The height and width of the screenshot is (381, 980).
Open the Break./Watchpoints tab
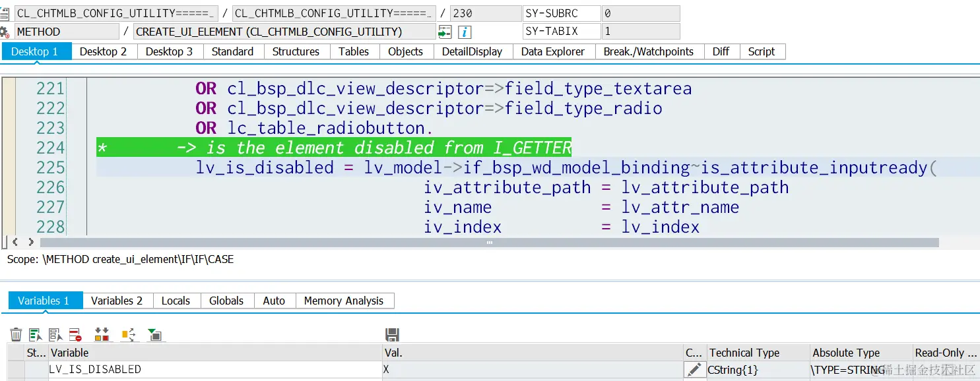click(649, 51)
